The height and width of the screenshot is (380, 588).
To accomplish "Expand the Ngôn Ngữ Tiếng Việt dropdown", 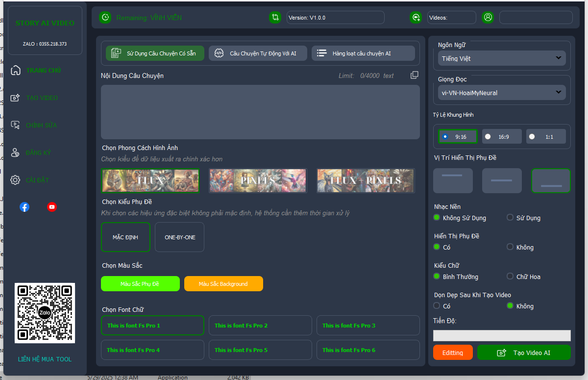I will 502,58.
